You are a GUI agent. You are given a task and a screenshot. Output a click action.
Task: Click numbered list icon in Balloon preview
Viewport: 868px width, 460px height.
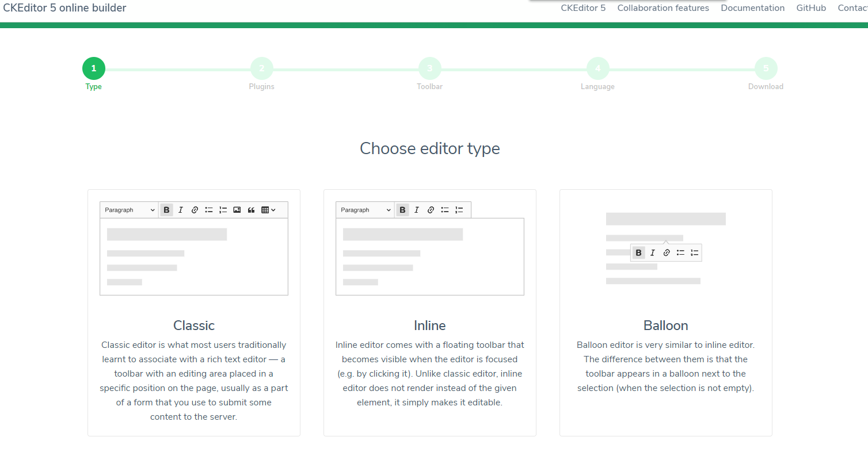(x=695, y=252)
